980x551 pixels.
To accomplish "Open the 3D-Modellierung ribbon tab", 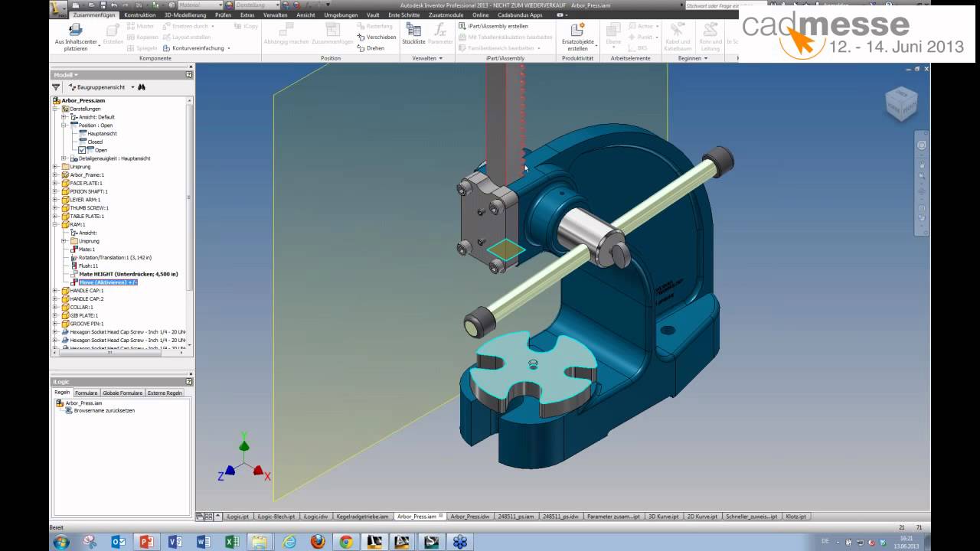I will coord(185,15).
